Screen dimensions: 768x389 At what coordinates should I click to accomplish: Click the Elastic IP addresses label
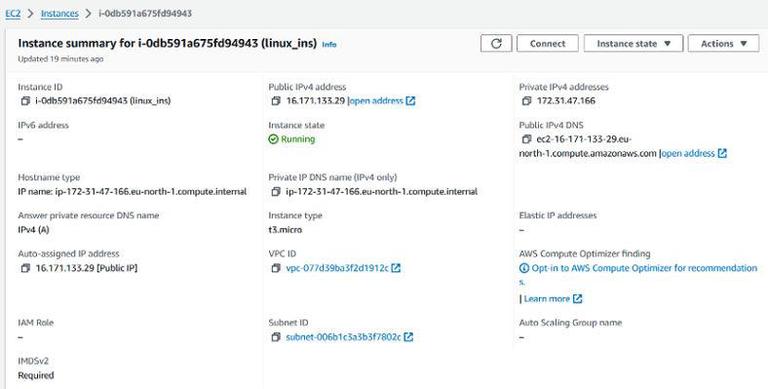[558, 216]
